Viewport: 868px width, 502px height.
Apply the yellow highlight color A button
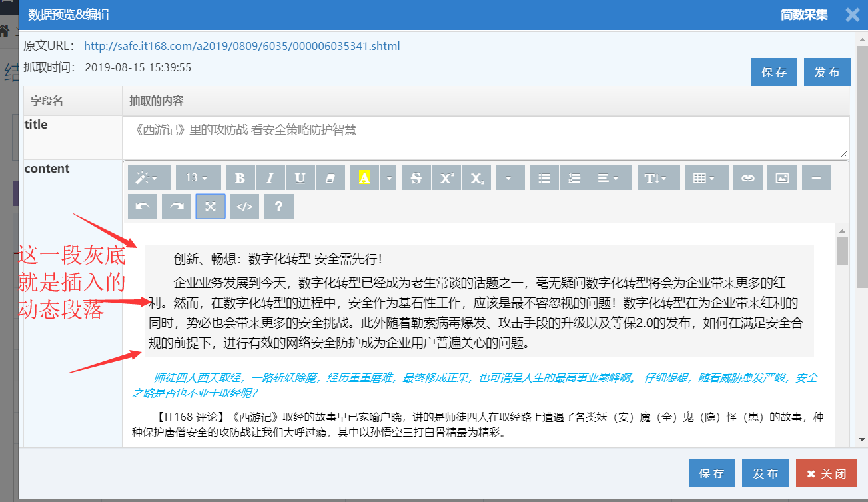(x=364, y=178)
